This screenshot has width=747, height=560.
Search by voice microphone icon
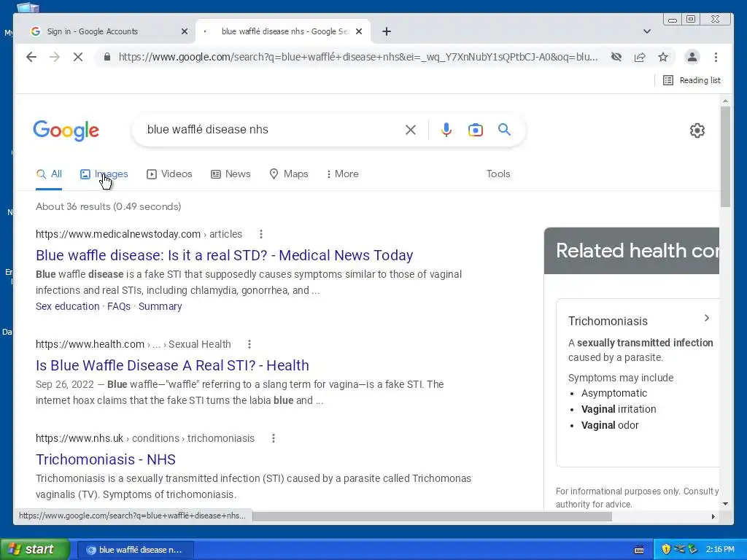pyautogui.click(x=446, y=130)
